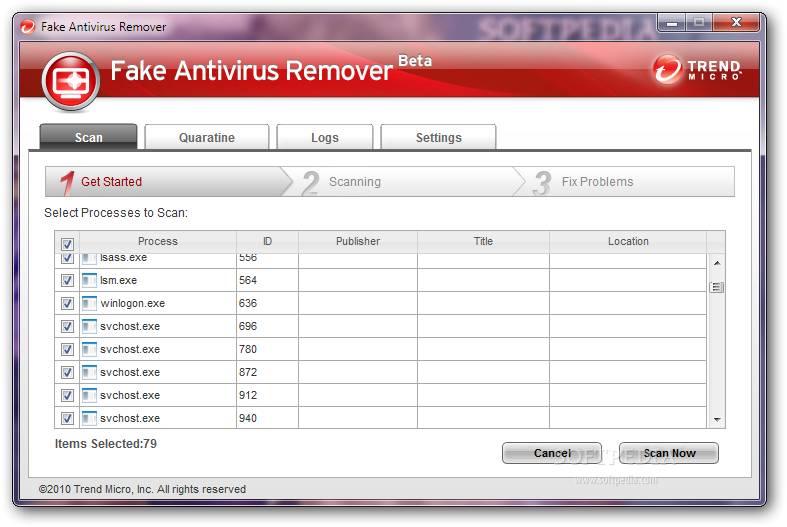Click the ©2010 Trend Micro copyright text
The image size is (787, 527).
143,489
